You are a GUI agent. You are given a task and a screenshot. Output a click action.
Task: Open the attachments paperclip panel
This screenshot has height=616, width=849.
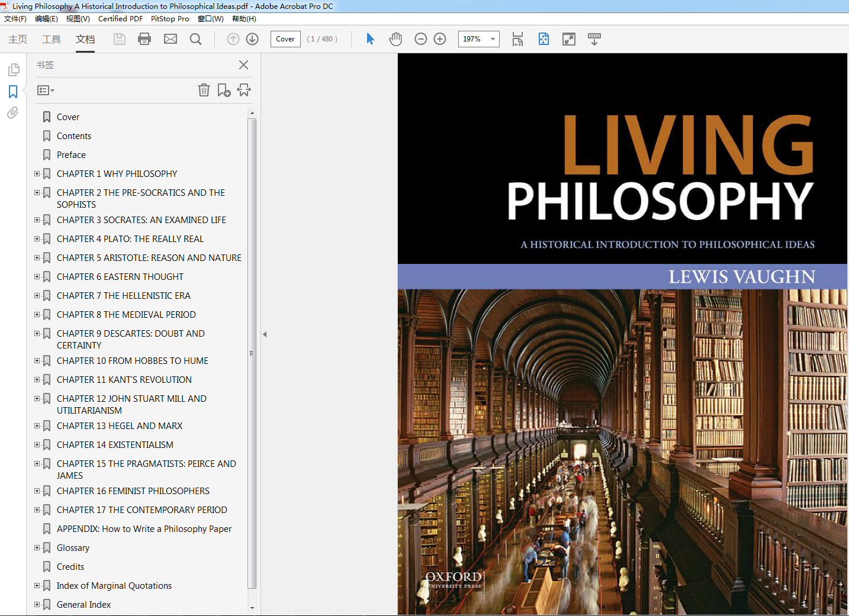[x=13, y=113]
